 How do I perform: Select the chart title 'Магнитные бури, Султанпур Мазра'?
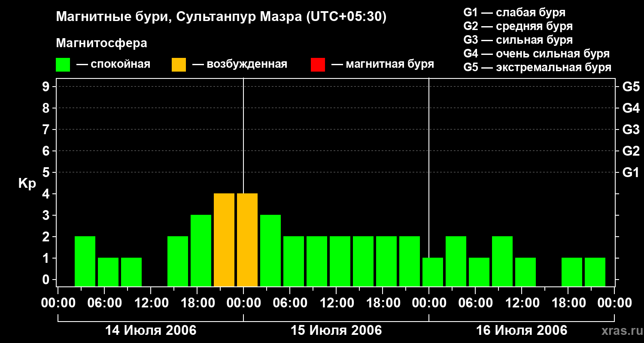(x=179, y=17)
